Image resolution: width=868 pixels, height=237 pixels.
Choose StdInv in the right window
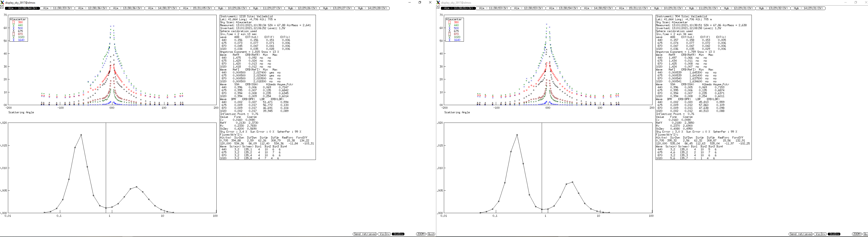click(834, 234)
